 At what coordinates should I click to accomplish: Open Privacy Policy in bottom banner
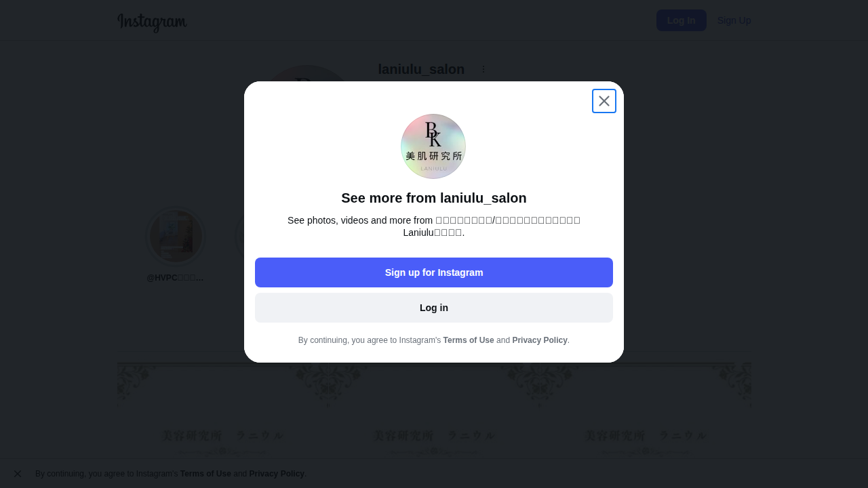[x=277, y=474]
